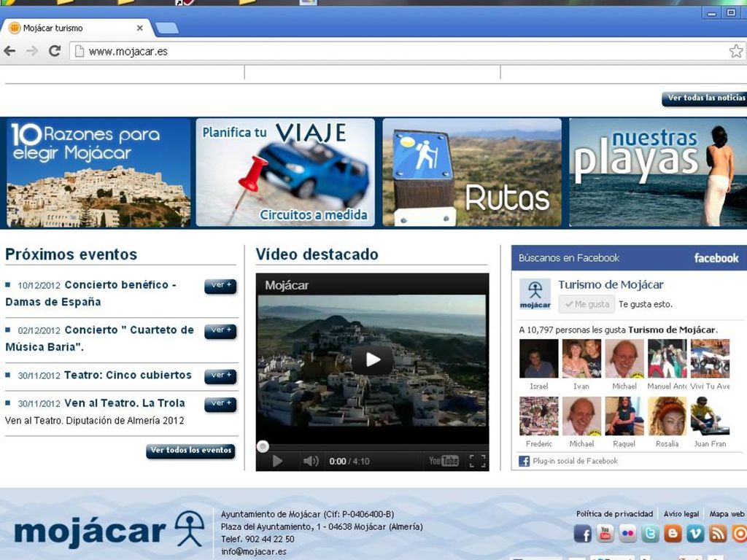
Task: Click the large mojácar footer logo
Action: 109,529
